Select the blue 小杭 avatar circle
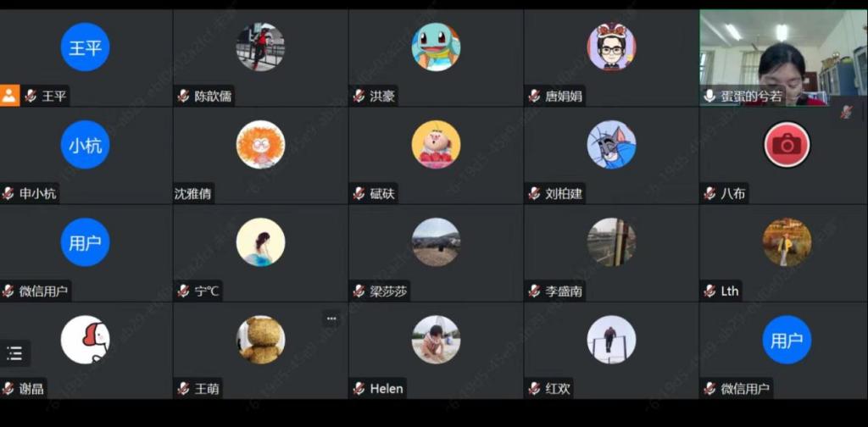 (x=86, y=145)
